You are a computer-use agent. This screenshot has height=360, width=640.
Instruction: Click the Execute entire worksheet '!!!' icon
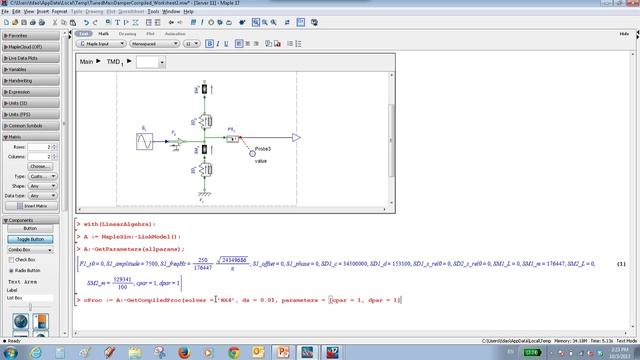click(193, 22)
